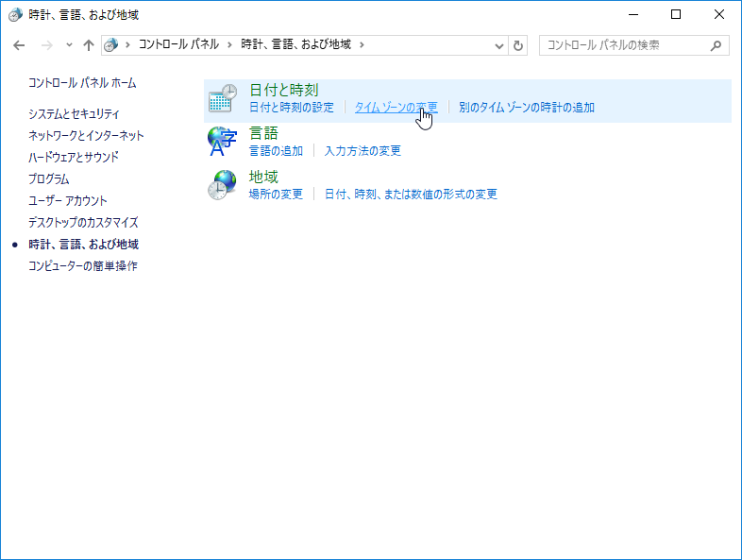Click the 言語 globe letter icon

coord(223,142)
